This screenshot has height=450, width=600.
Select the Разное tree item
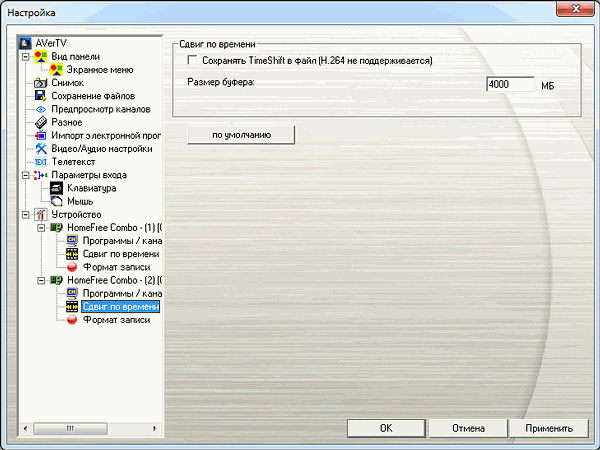point(67,122)
